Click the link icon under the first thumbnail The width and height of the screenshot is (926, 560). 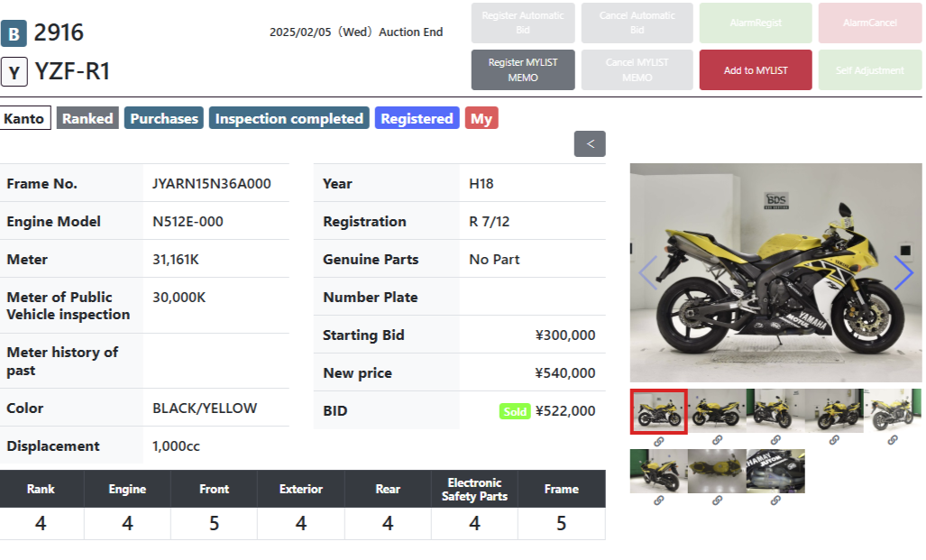(x=658, y=441)
